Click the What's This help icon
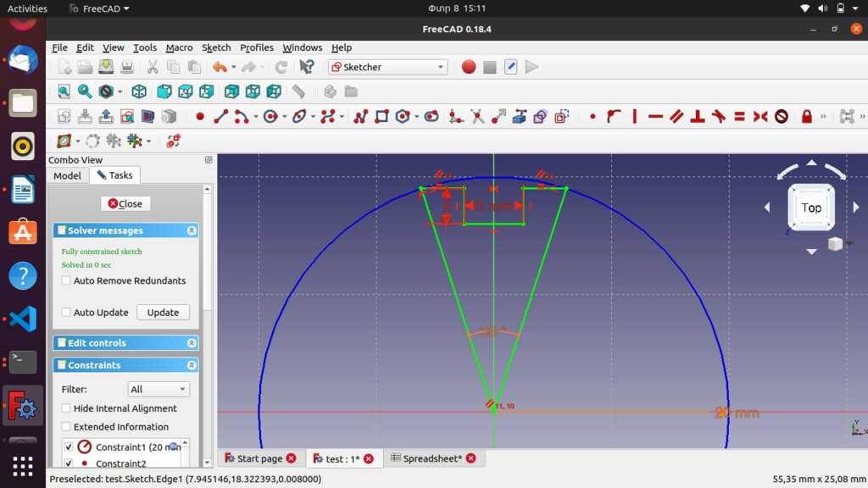The height and width of the screenshot is (488, 868). 306,67
